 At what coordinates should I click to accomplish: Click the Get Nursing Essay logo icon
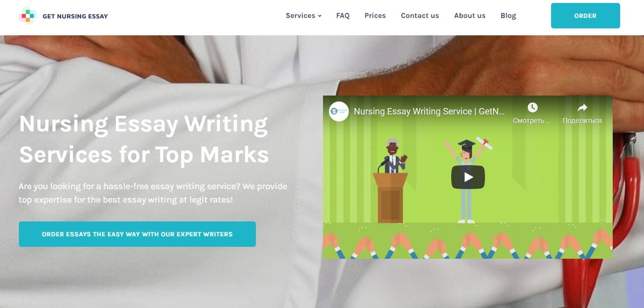[27, 16]
